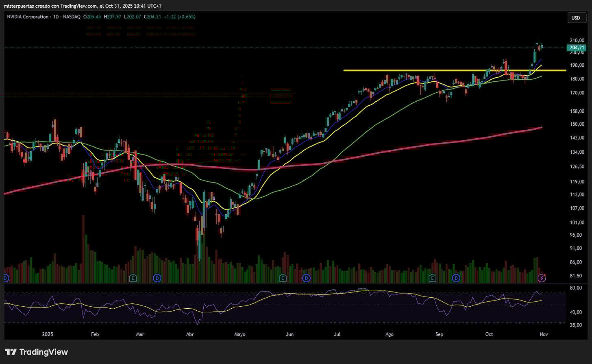The image size is (592, 364).
Task: Click the 142,00 price axis label
Action: [x=577, y=138]
